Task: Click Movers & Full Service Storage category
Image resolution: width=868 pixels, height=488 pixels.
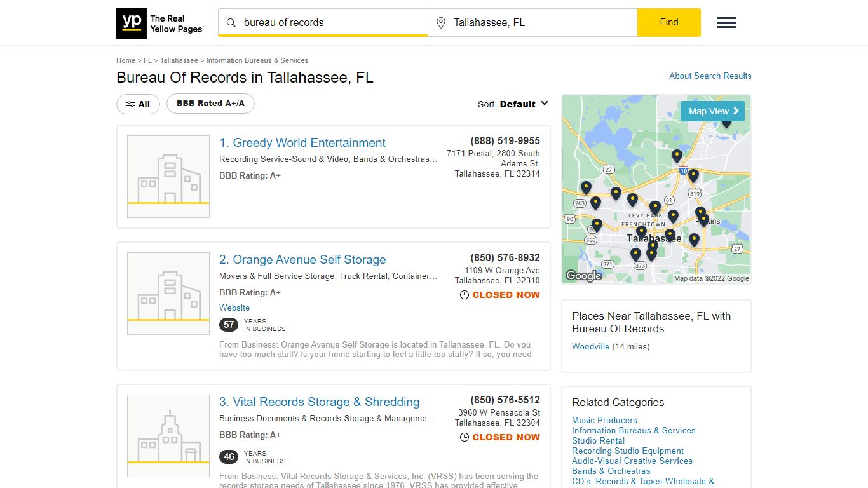Action: point(276,276)
